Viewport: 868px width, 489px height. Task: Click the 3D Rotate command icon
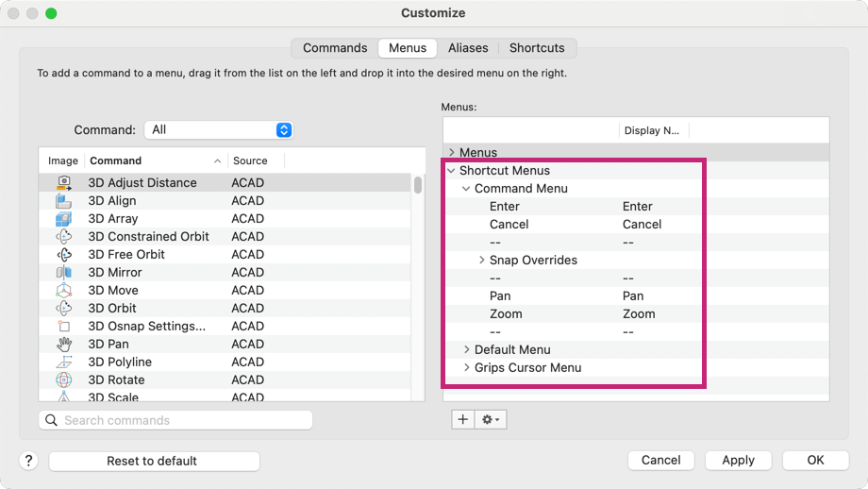[x=63, y=380]
